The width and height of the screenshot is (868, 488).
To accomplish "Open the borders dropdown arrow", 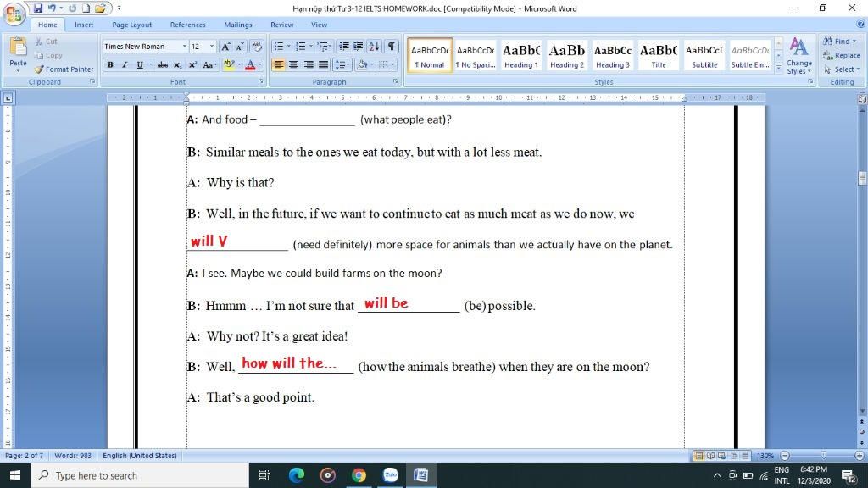I will point(393,64).
